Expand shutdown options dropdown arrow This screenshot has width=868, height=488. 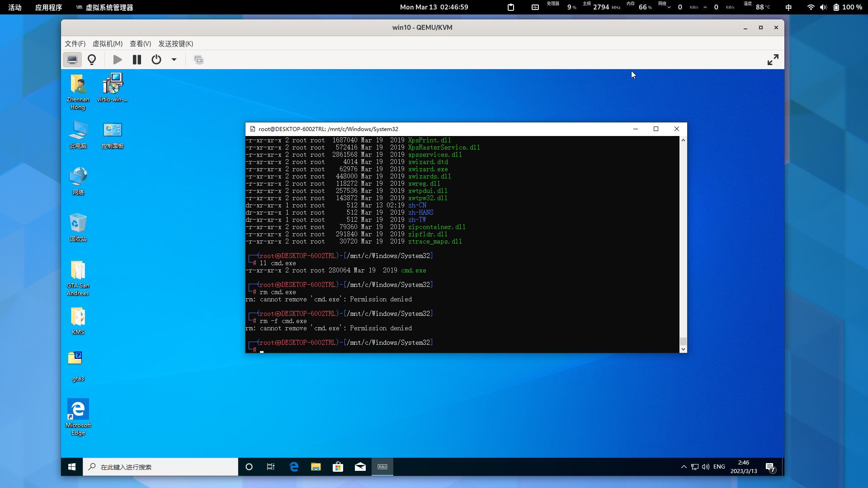point(174,60)
